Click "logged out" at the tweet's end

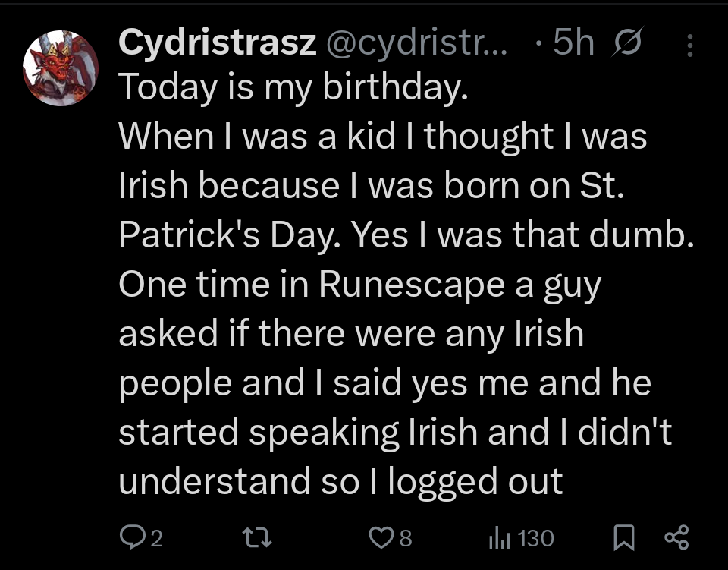[475, 481]
